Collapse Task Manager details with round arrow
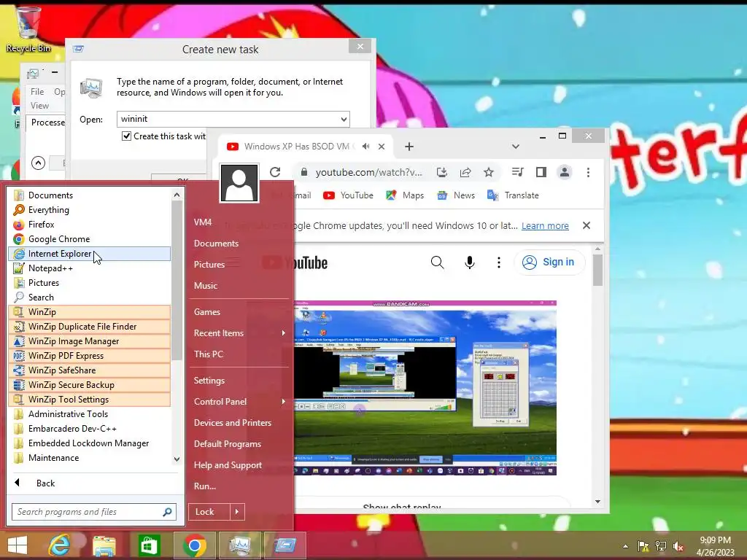The height and width of the screenshot is (560, 747). (x=38, y=163)
